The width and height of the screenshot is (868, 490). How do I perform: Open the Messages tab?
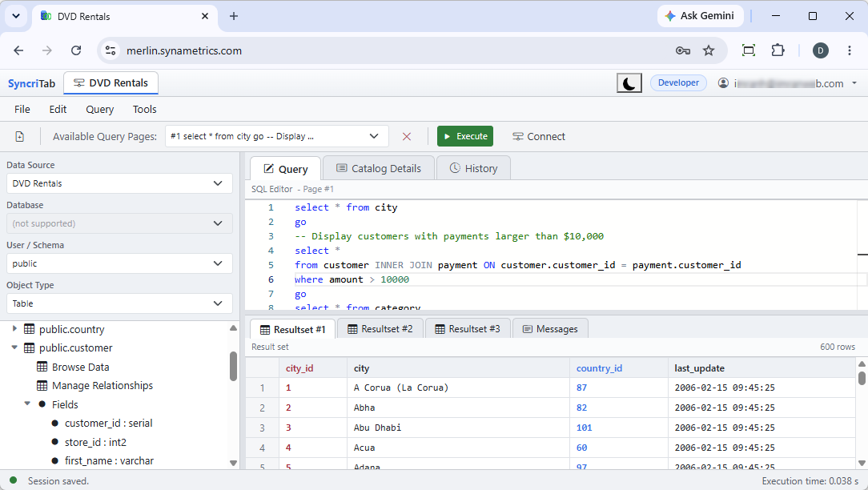click(550, 329)
